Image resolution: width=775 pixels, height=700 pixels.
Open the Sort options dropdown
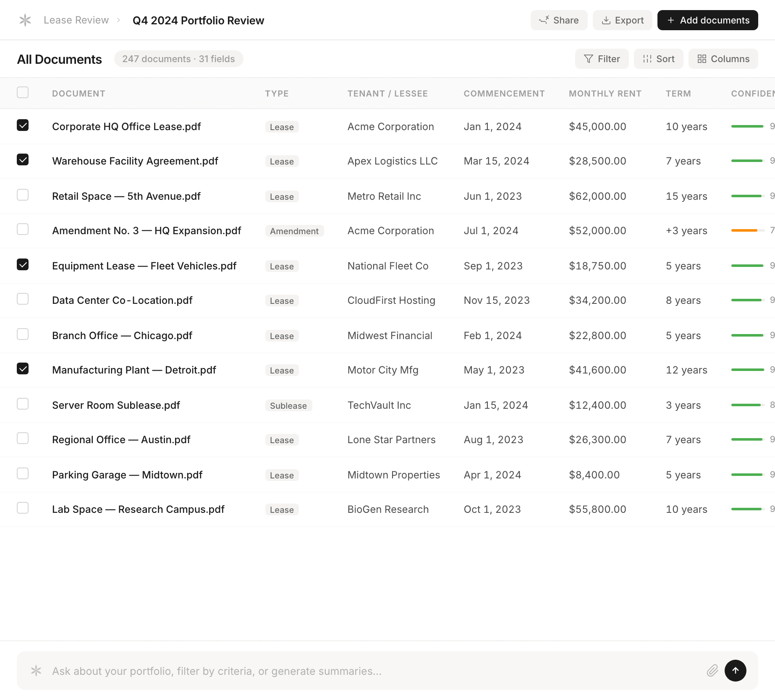658,59
